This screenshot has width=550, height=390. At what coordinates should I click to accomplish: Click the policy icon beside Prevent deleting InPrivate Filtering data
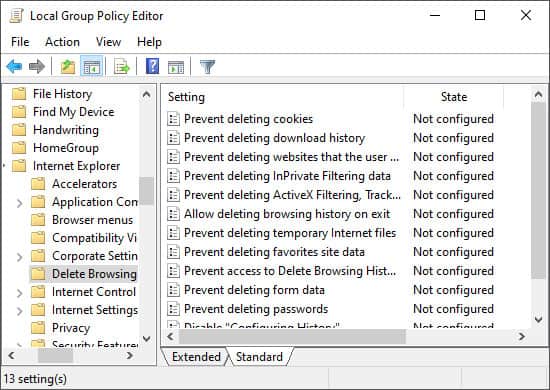click(x=173, y=176)
